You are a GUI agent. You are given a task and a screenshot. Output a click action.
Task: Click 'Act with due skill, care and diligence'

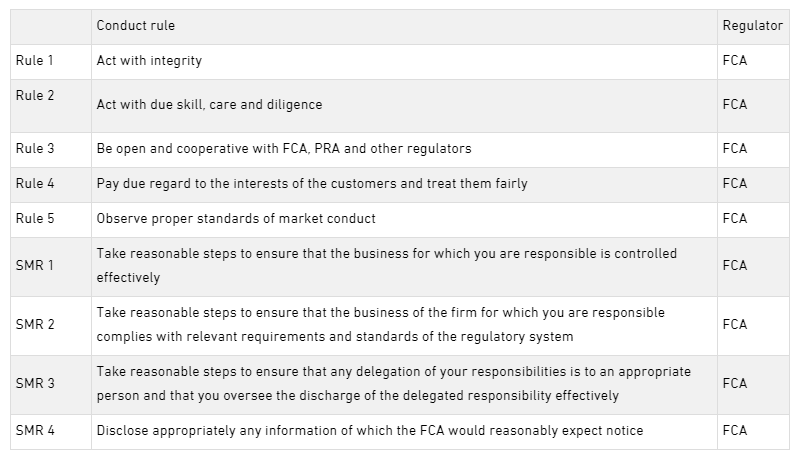pos(209,105)
